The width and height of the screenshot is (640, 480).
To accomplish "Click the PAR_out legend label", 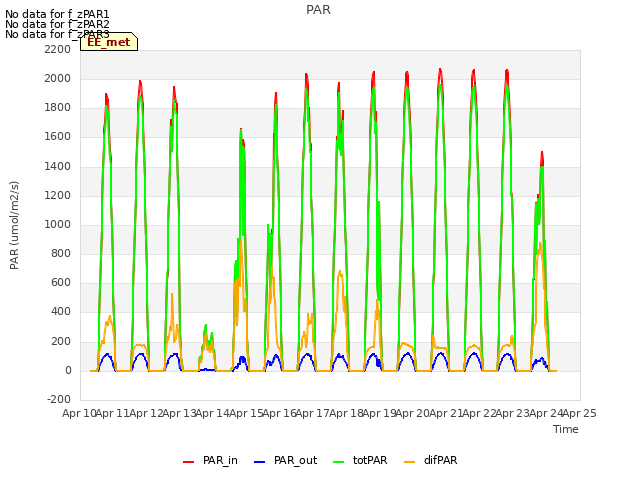I will point(296,461).
